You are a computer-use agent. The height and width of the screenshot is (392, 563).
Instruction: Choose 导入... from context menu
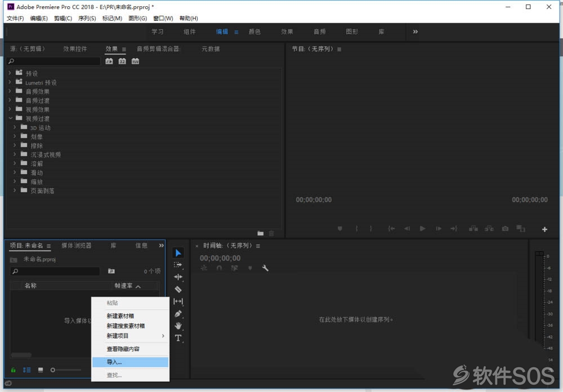131,362
